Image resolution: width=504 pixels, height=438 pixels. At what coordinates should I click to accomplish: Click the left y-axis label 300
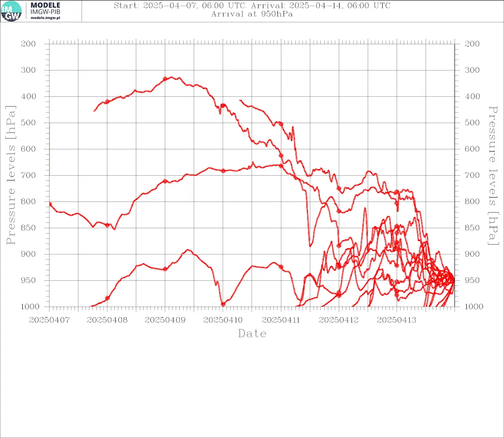28,70
